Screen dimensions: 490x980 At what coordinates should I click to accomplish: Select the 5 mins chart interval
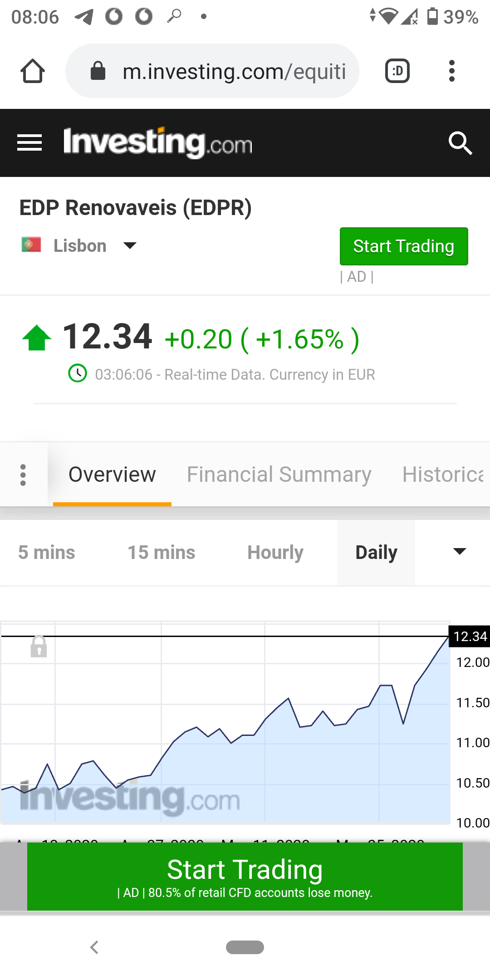47,553
